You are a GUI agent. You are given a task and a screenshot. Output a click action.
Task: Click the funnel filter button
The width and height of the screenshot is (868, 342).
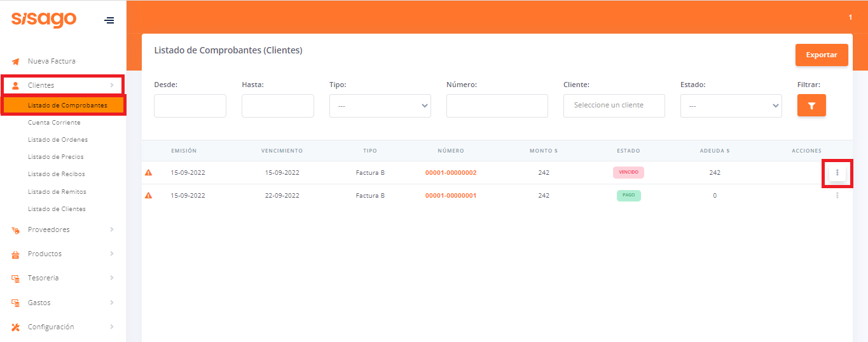pyautogui.click(x=811, y=106)
